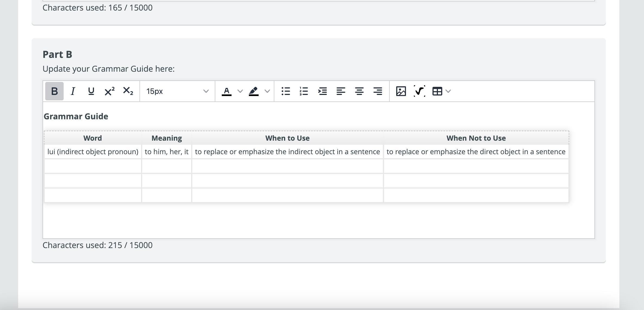Toggle bold formatting button
644x310 pixels.
[x=54, y=91]
